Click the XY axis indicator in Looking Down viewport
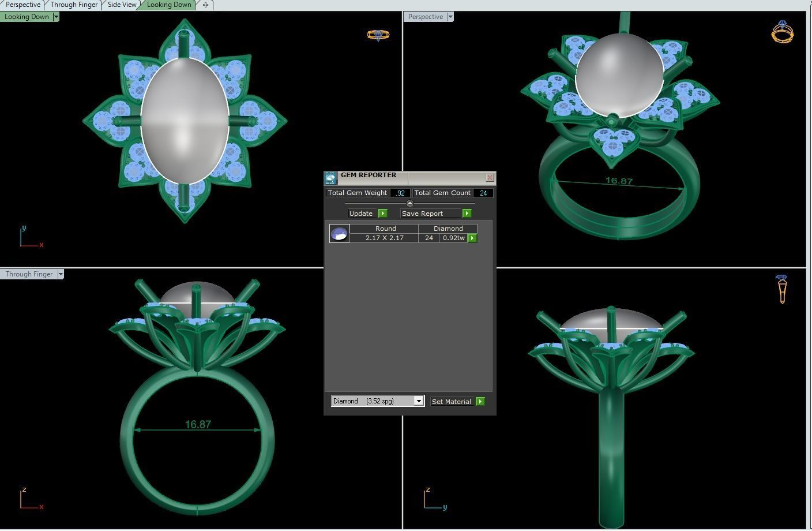Image resolution: width=812 pixels, height=531 pixels. pos(31,237)
